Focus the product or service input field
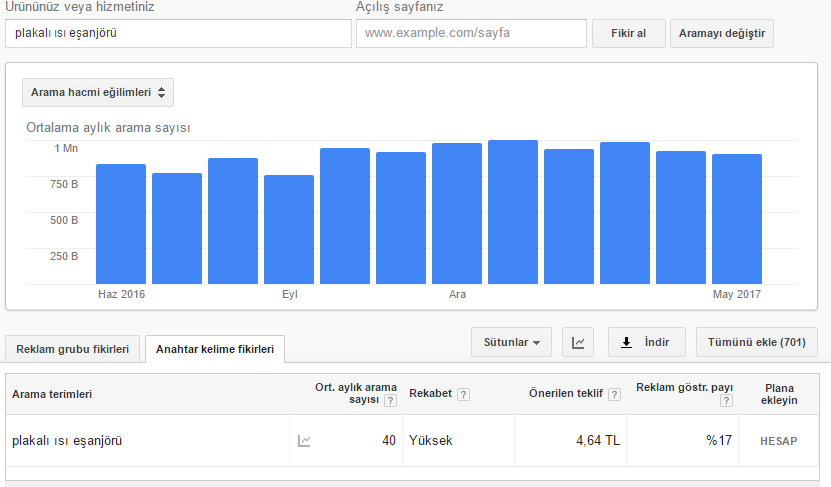831x487 pixels. pyautogui.click(x=179, y=33)
